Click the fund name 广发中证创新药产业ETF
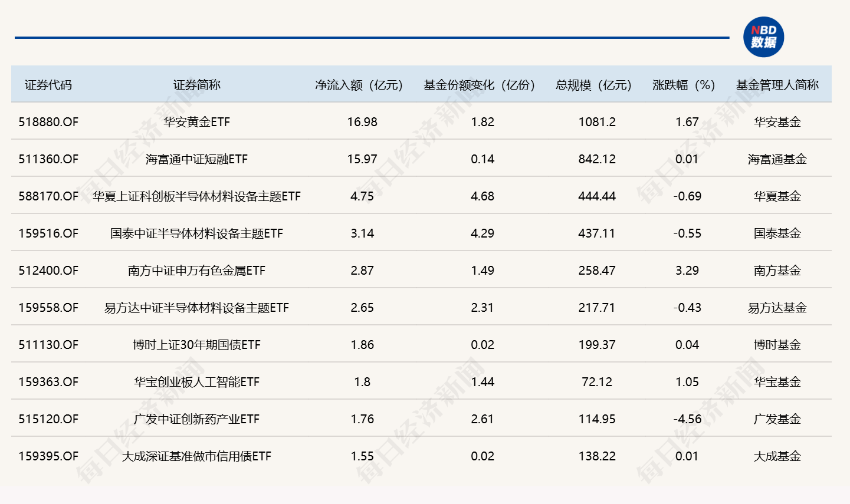The height and width of the screenshot is (504, 850). (x=196, y=419)
